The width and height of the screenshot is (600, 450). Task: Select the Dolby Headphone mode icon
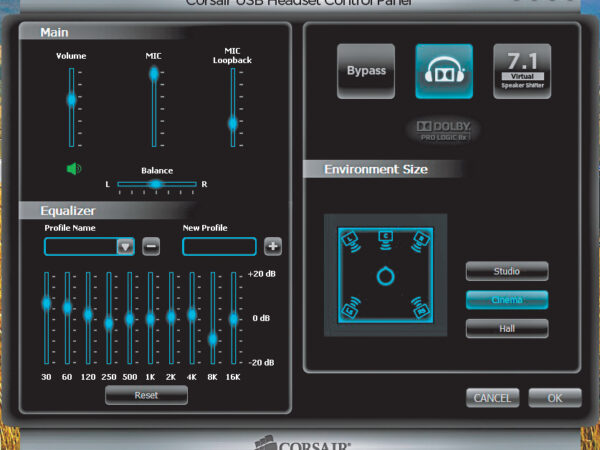(444, 71)
